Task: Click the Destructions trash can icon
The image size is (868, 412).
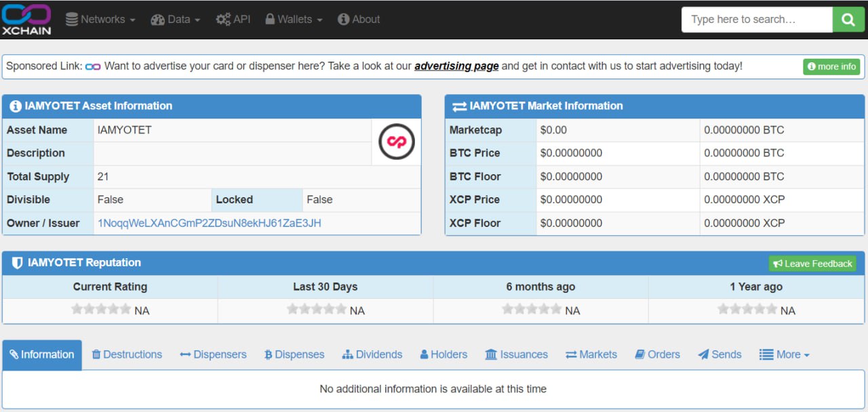Action: click(96, 354)
